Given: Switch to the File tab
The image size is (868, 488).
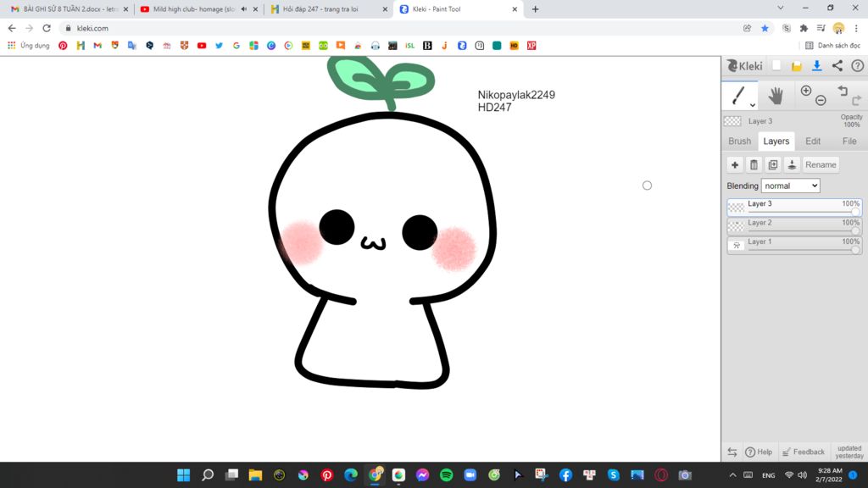Looking at the screenshot, I should tap(849, 141).
